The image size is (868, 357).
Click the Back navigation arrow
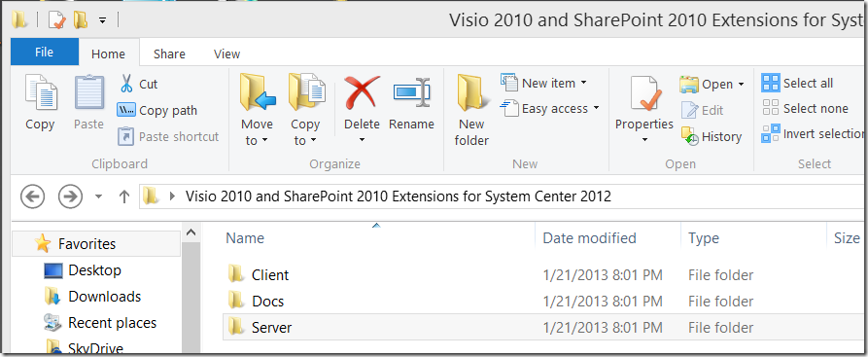(32, 196)
